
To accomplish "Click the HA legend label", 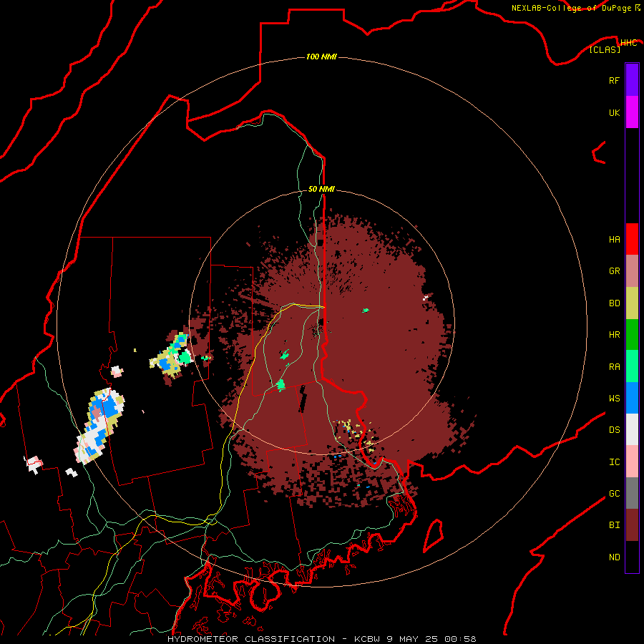I will coord(614,240).
